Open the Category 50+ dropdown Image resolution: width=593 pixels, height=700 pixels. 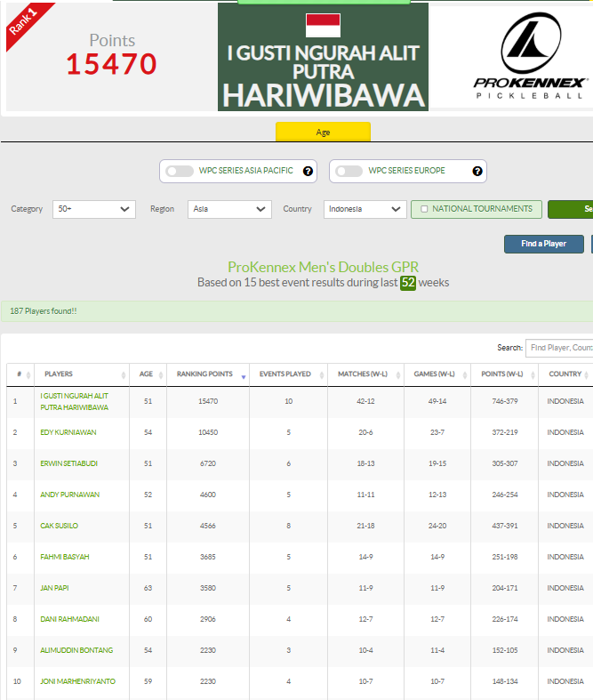pos(94,209)
